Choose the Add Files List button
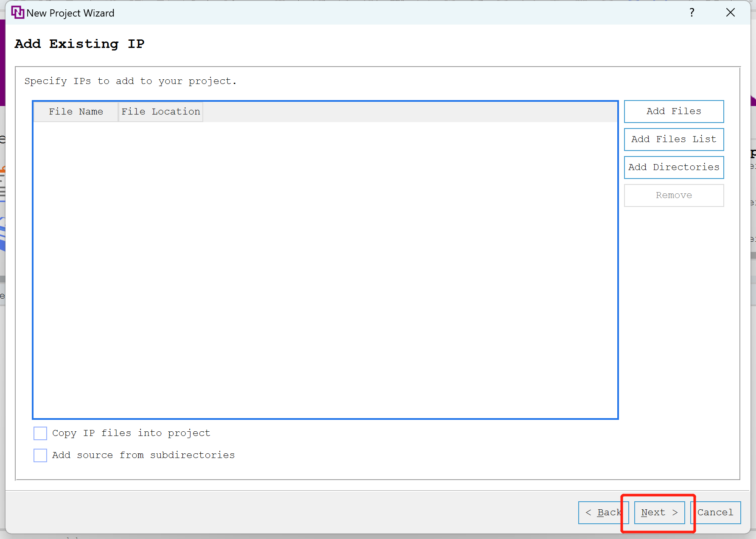Image resolution: width=756 pixels, height=539 pixels. click(673, 140)
